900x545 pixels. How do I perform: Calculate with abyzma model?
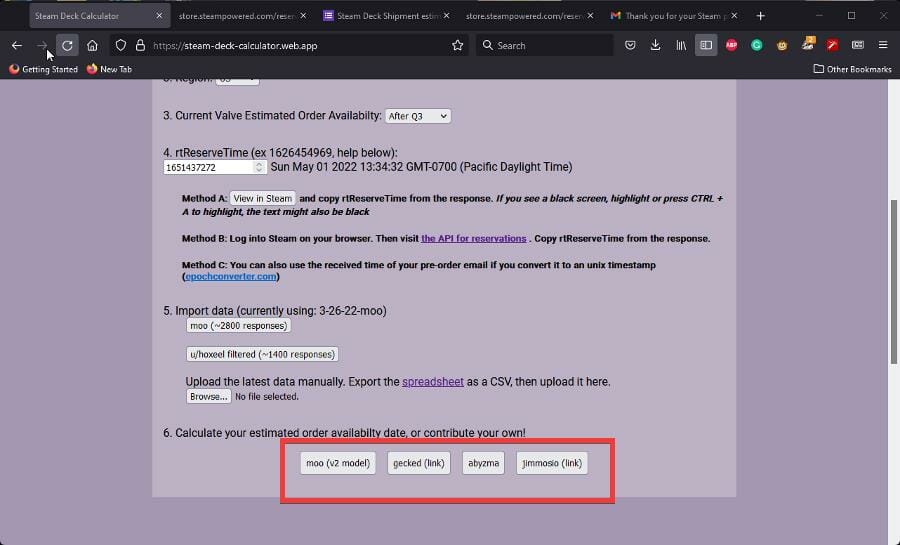(x=483, y=463)
